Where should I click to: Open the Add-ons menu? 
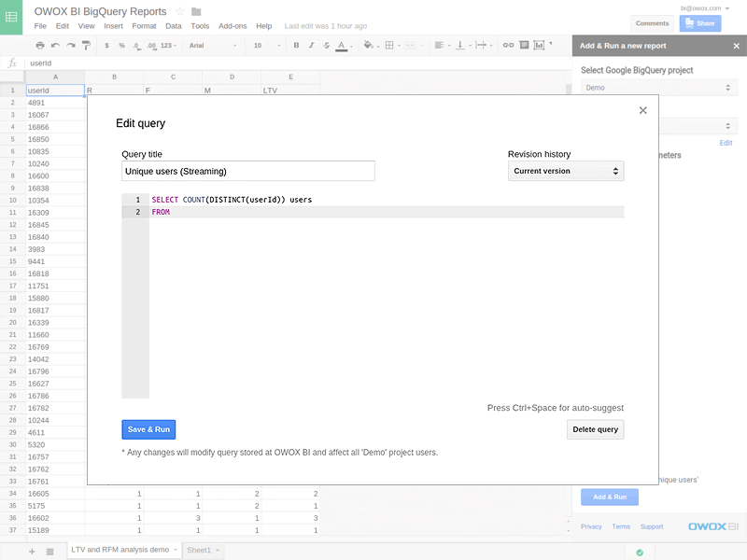(x=233, y=26)
